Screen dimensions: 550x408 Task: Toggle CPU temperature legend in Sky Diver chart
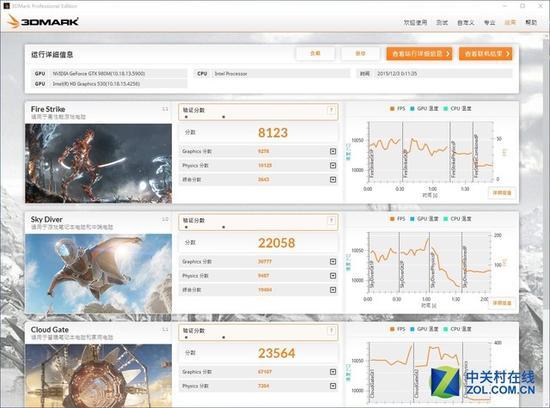click(x=457, y=219)
